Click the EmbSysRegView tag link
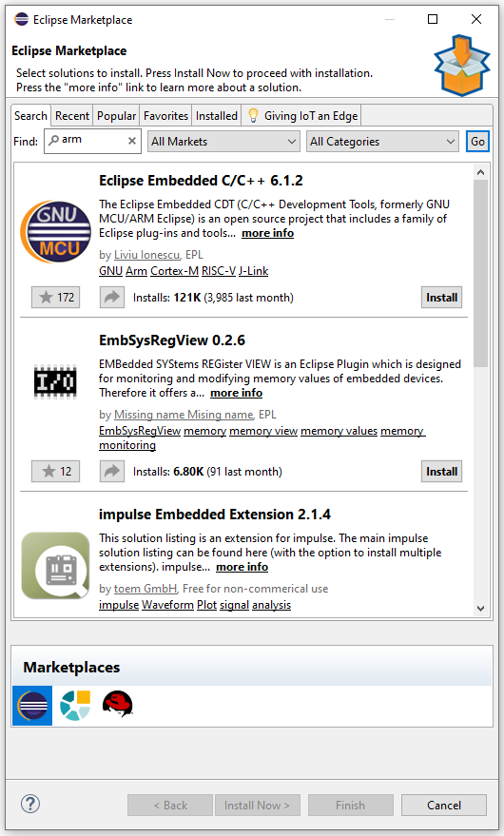This screenshot has width=504, height=836. [x=140, y=431]
